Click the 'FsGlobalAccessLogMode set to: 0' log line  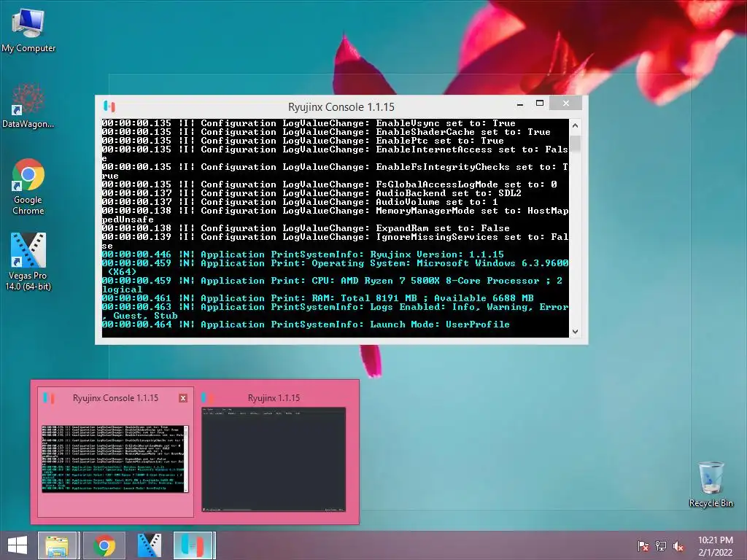(x=330, y=184)
